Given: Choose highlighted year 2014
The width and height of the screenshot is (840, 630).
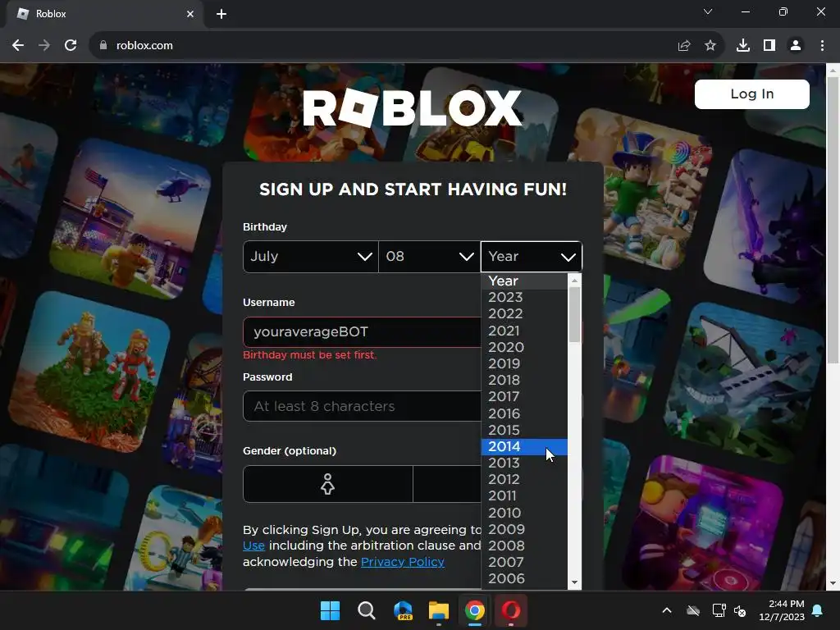Looking at the screenshot, I should [524, 447].
